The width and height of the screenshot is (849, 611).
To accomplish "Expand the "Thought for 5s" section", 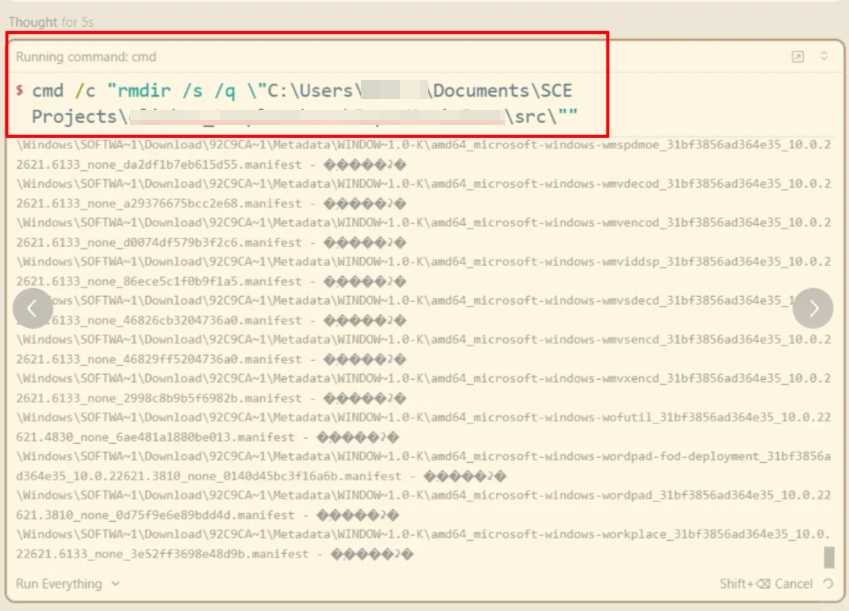I will pyautogui.click(x=51, y=22).
